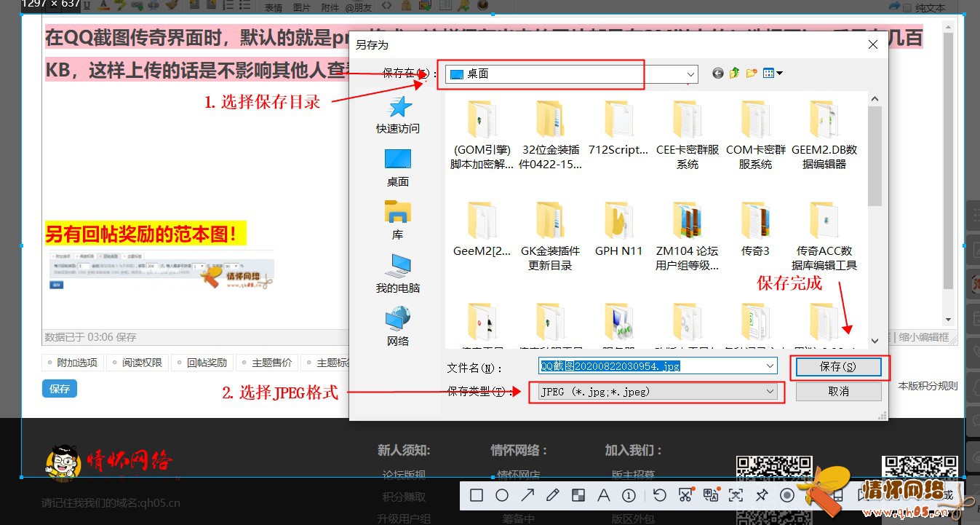This screenshot has height=525, width=980.
Task: Open Network (网络) location
Action: tap(398, 328)
